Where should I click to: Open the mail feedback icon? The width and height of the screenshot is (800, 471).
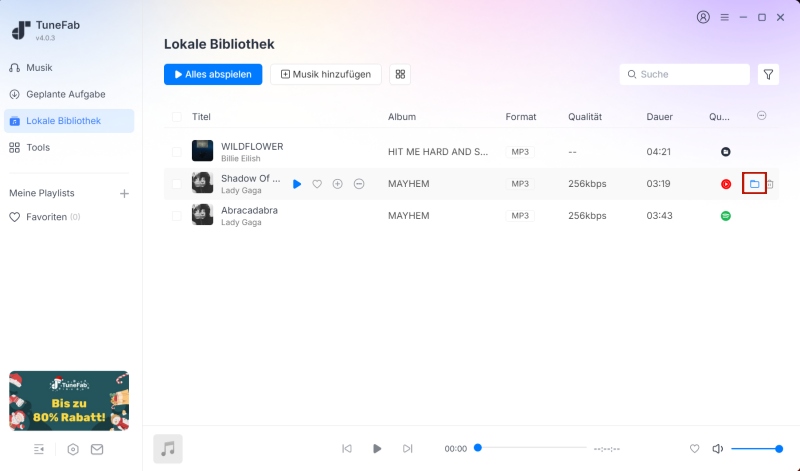97,449
